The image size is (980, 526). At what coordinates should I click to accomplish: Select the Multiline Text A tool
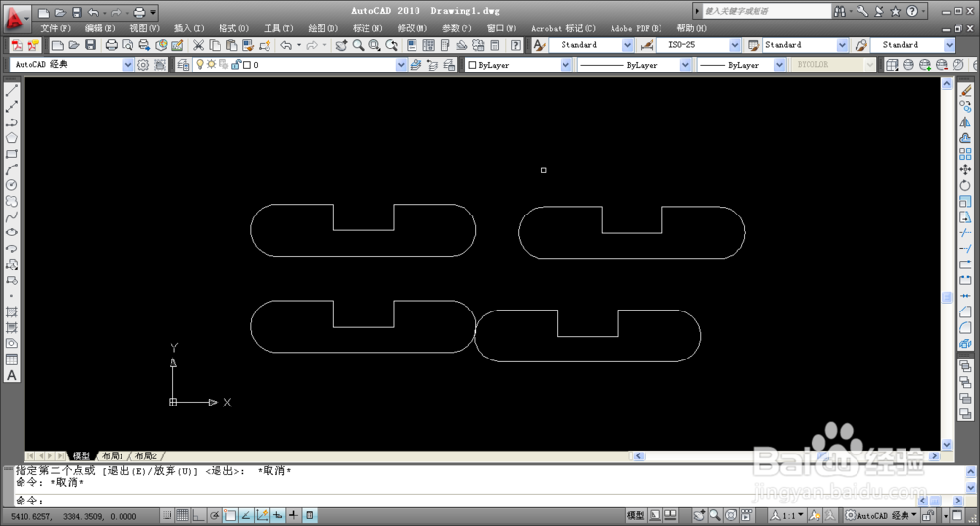click(11, 375)
